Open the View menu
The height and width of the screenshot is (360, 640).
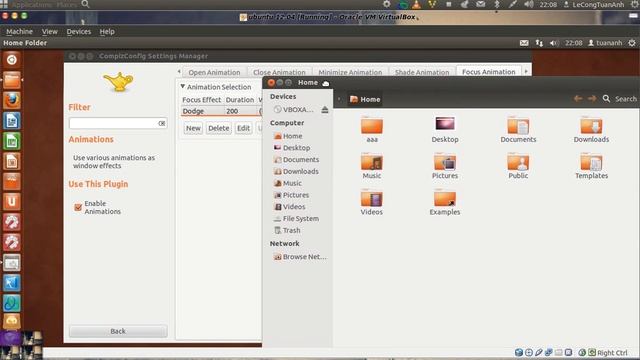(49, 31)
